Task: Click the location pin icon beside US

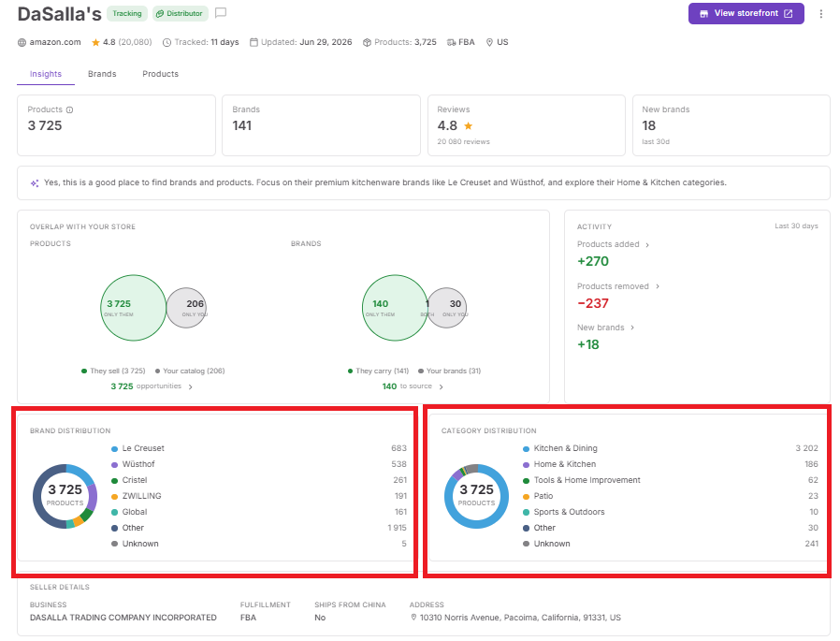Action: pyautogui.click(x=489, y=42)
